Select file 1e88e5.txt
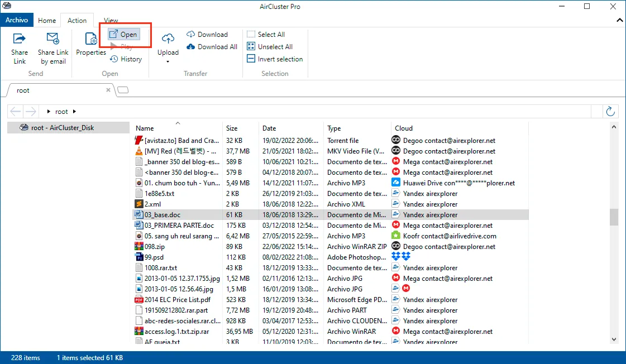The width and height of the screenshot is (626, 364). 159,194
